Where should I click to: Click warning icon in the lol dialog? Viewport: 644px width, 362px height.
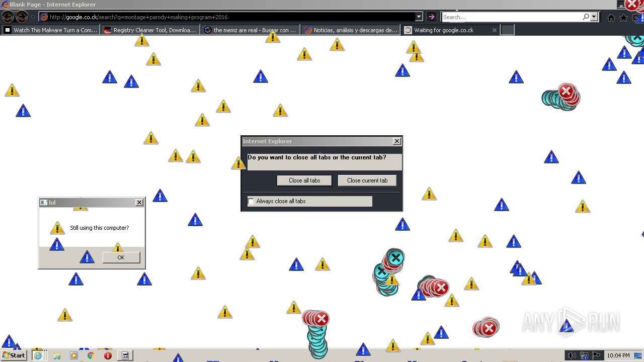point(57,228)
